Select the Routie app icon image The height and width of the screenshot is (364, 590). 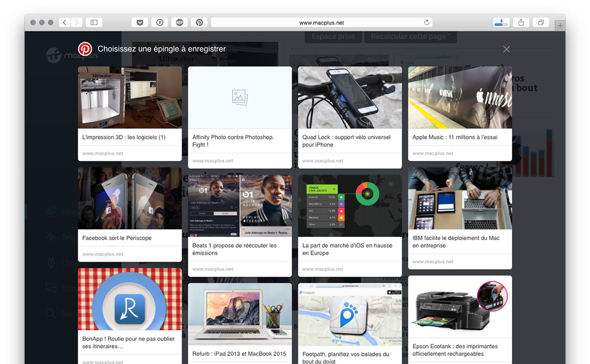pos(130,299)
